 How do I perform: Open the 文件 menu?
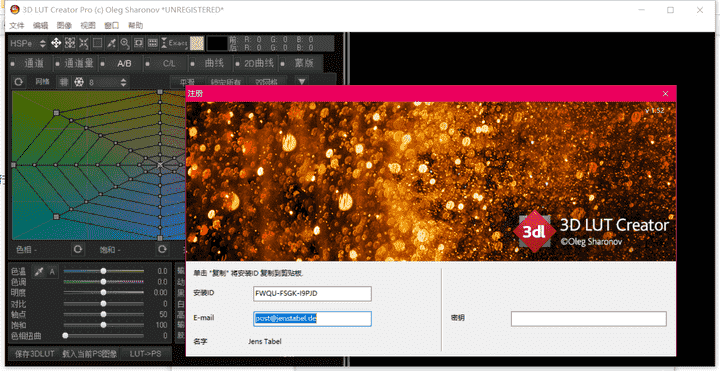point(17,25)
